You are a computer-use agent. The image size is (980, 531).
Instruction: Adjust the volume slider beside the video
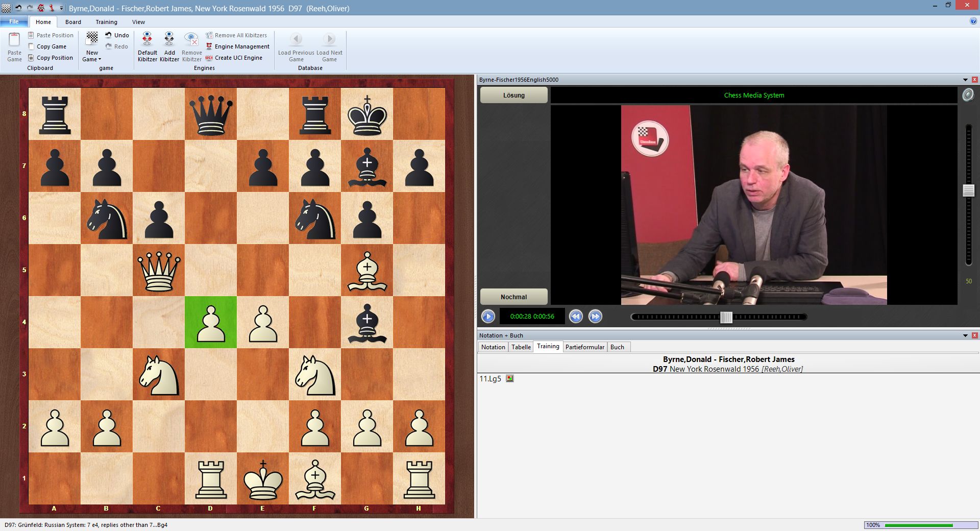[968, 190]
